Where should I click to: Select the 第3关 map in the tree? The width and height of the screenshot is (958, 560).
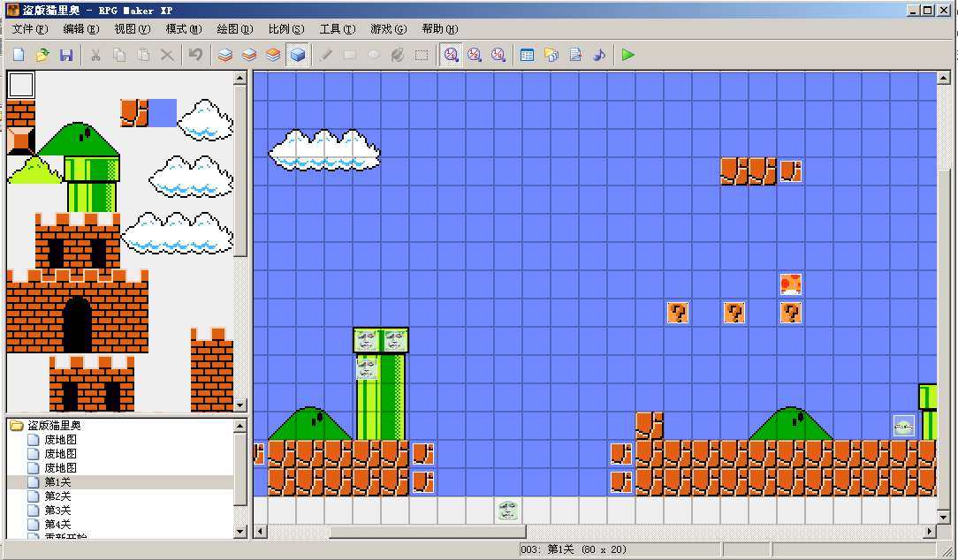pos(57,510)
